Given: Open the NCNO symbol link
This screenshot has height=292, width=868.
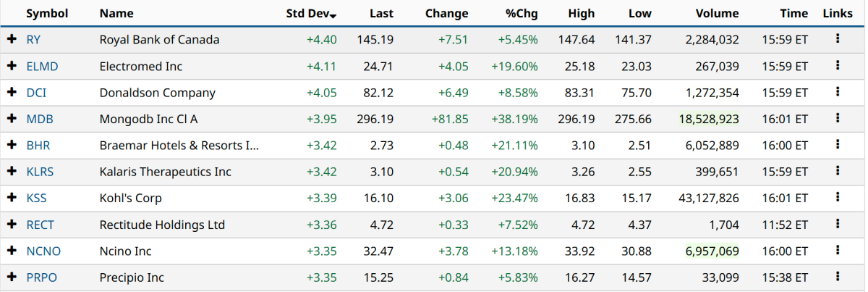Looking at the screenshot, I should coord(43,251).
